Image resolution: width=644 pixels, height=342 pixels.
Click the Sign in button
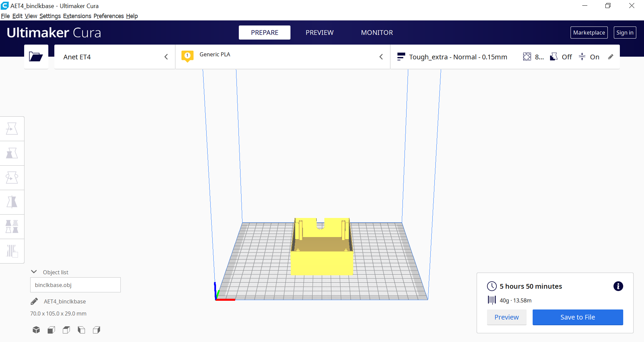[x=625, y=33]
